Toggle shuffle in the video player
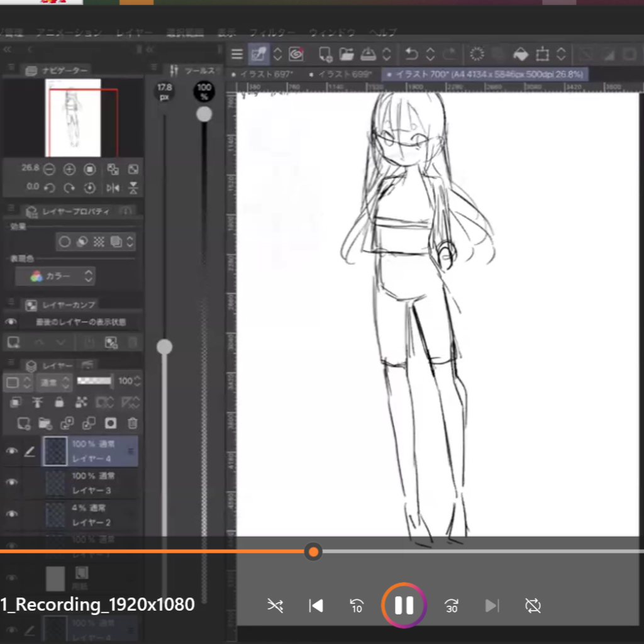Viewport: 644px width, 644px height. pos(275,606)
